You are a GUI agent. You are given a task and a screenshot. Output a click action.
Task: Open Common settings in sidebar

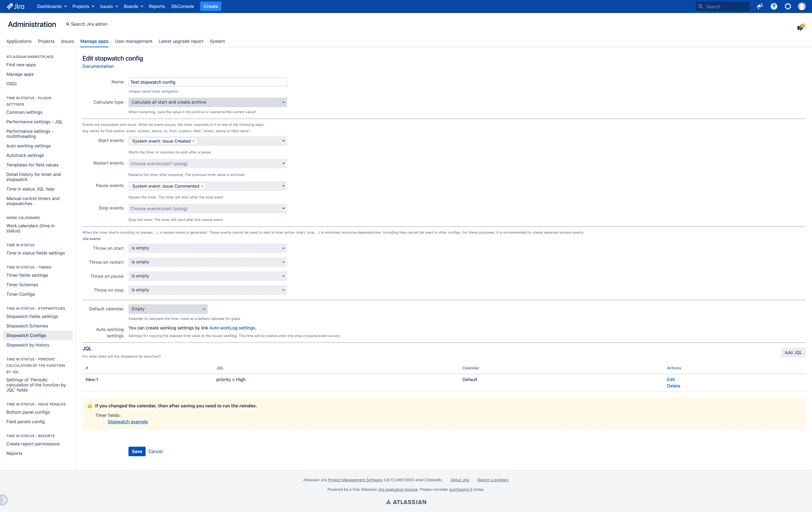tap(24, 112)
